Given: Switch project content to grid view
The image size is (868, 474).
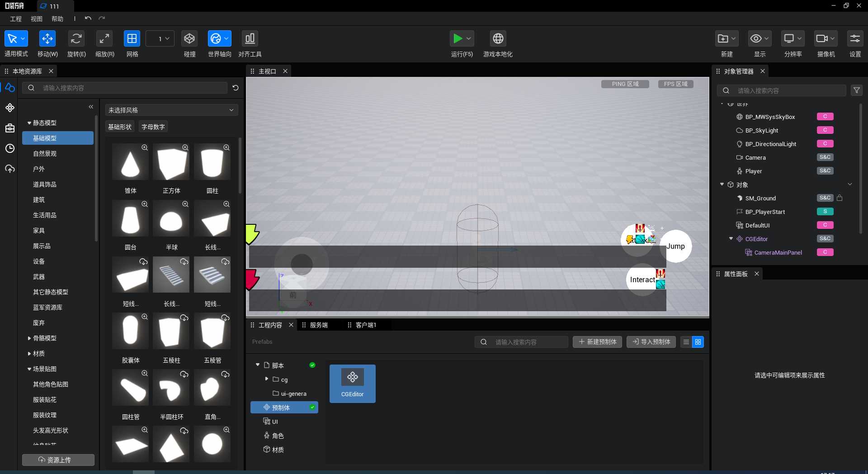Looking at the screenshot, I should point(698,342).
